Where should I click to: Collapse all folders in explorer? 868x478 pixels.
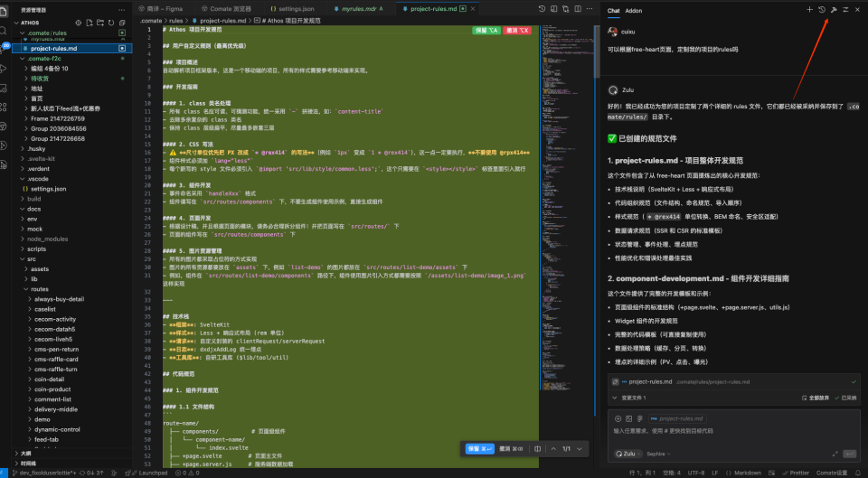122,23
